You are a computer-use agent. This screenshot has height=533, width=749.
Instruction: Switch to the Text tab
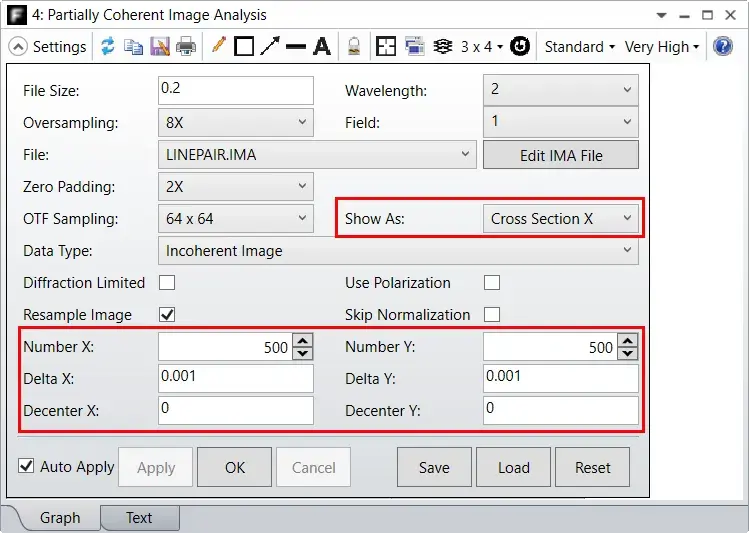[139, 518]
